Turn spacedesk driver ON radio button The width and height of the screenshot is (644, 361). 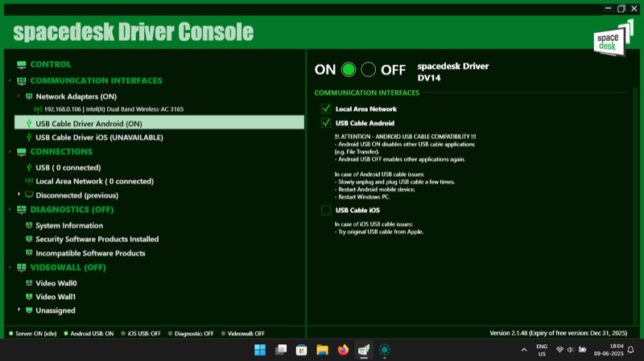[349, 70]
